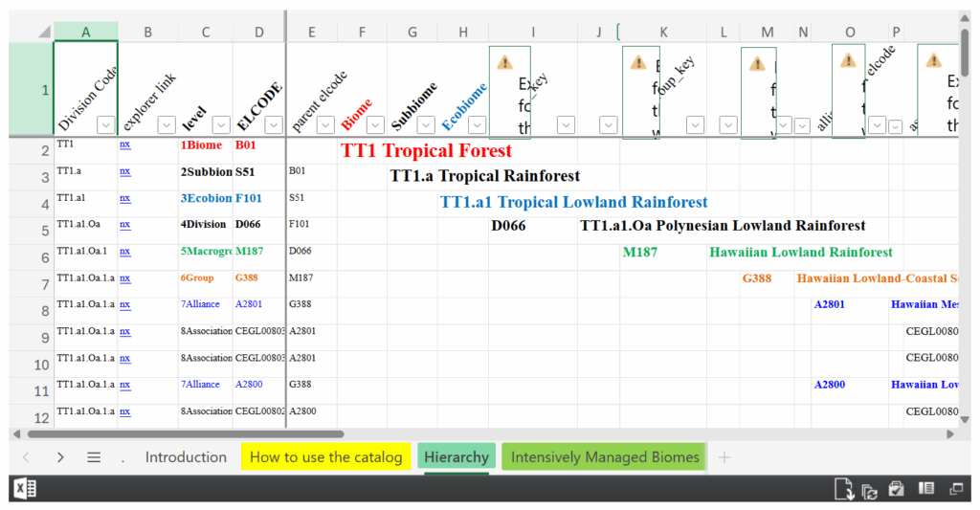This screenshot has height=510, width=980.
Task: Select cell with TT1 Tropical Forest heading
Action: (x=426, y=150)
